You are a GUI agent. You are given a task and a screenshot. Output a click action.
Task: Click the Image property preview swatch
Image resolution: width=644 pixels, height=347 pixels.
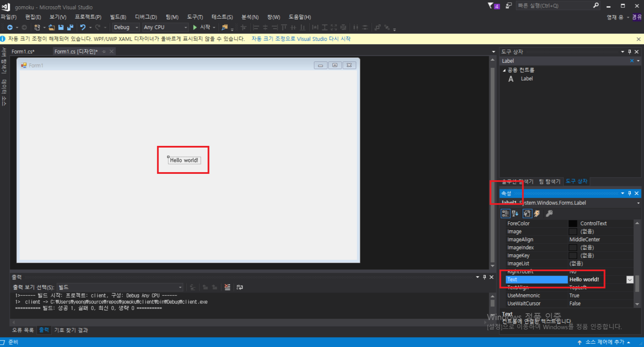click(x=573, y=231)
